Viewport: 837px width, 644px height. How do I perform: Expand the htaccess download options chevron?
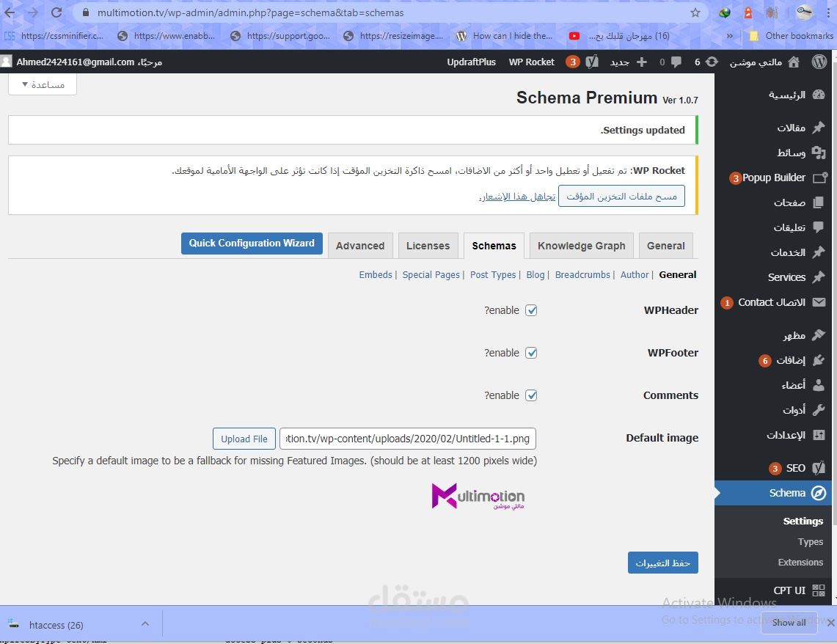145,623
